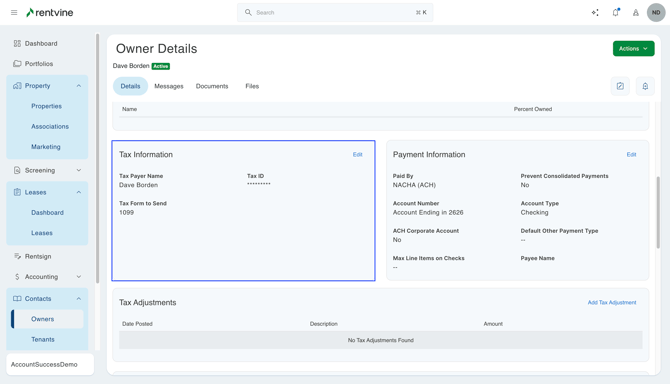
Task: Collapse the Contacts section chevron
Action: click(x=79, y=299)
